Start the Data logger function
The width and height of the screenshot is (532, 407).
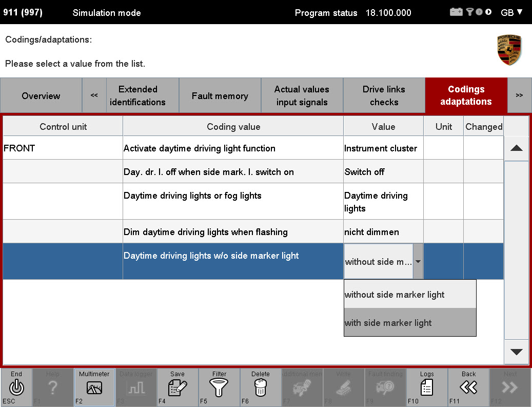point(136,387)
